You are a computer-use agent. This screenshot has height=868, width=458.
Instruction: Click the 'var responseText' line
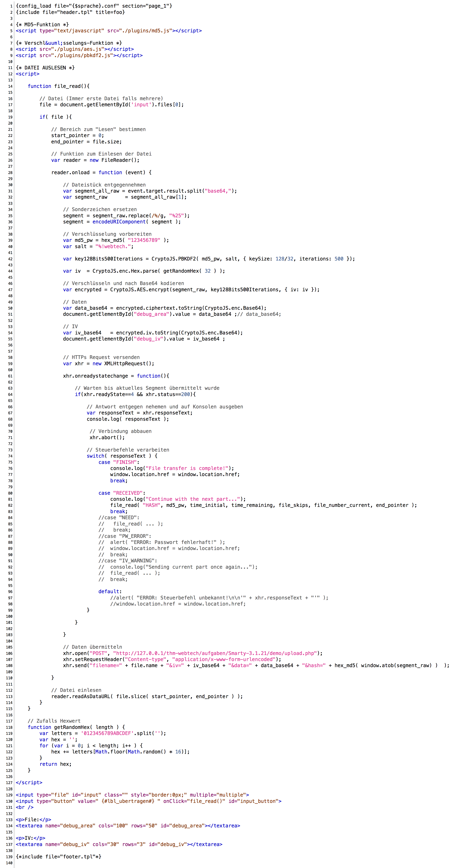139,413
